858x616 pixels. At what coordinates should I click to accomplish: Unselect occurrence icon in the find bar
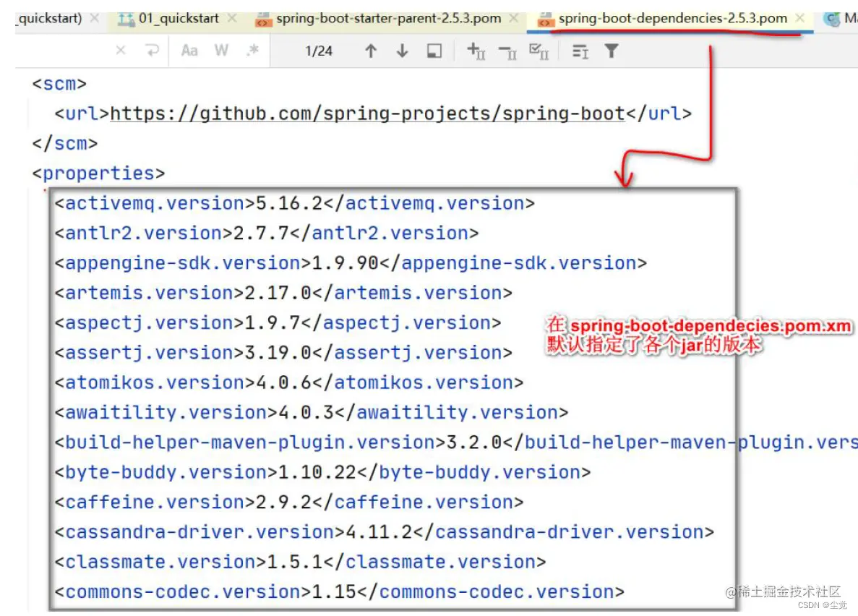(x=507, y=53)
